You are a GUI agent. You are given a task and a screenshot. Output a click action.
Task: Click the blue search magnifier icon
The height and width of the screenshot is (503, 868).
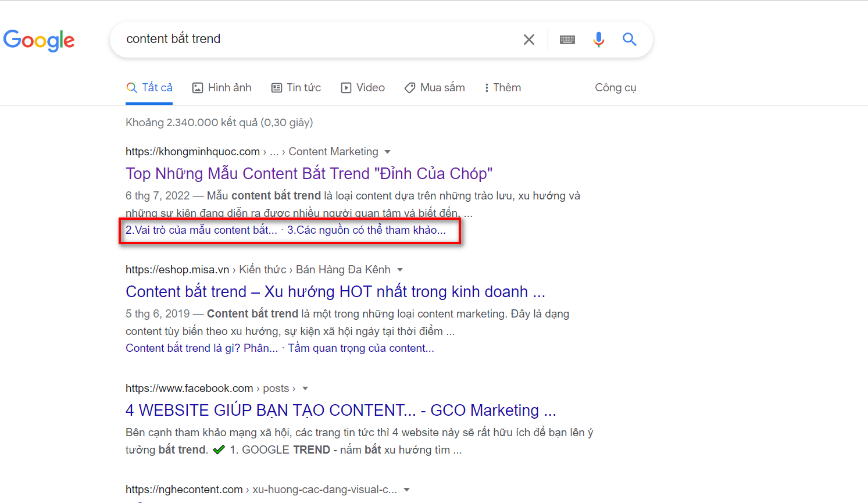630,40
